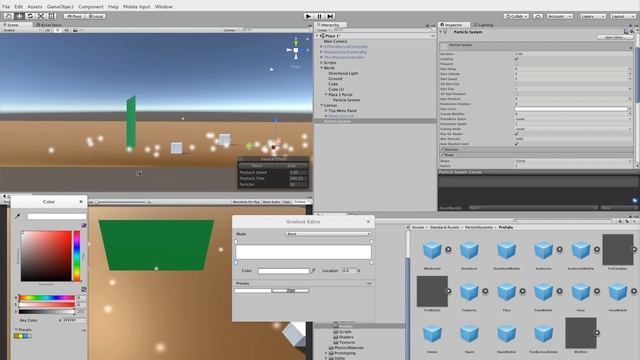
Task: Click the scene orientation gizmo
Action: click(x=296, y=50)
